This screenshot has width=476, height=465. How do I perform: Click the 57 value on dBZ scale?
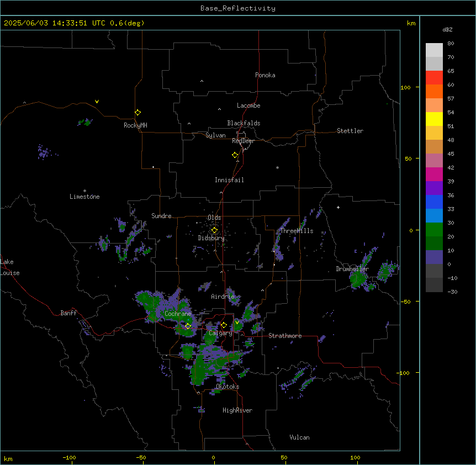[x=451, y=99]
